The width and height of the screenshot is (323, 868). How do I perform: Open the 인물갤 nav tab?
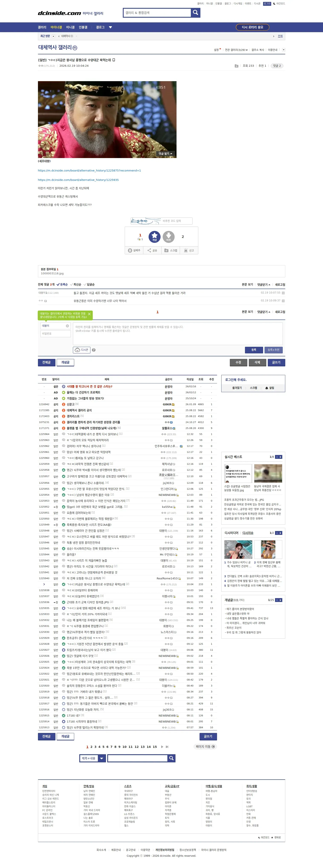[x=83, y=27]
